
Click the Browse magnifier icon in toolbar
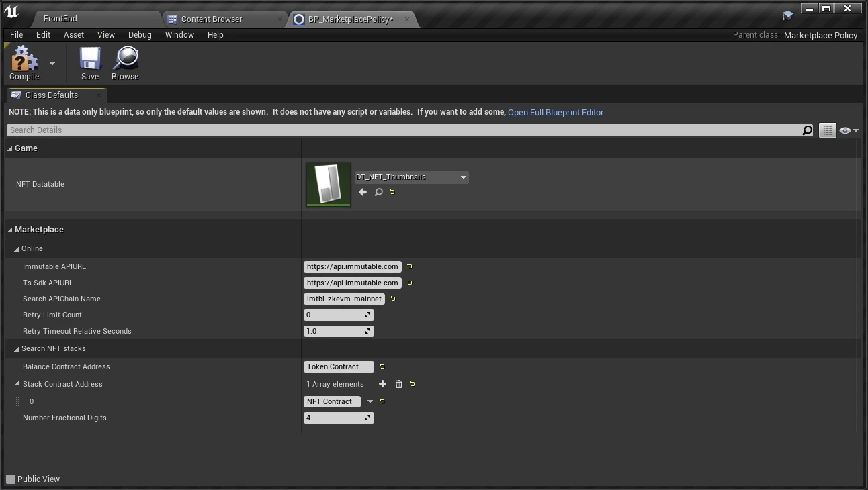pyautogui.click(x=125, y=59)
